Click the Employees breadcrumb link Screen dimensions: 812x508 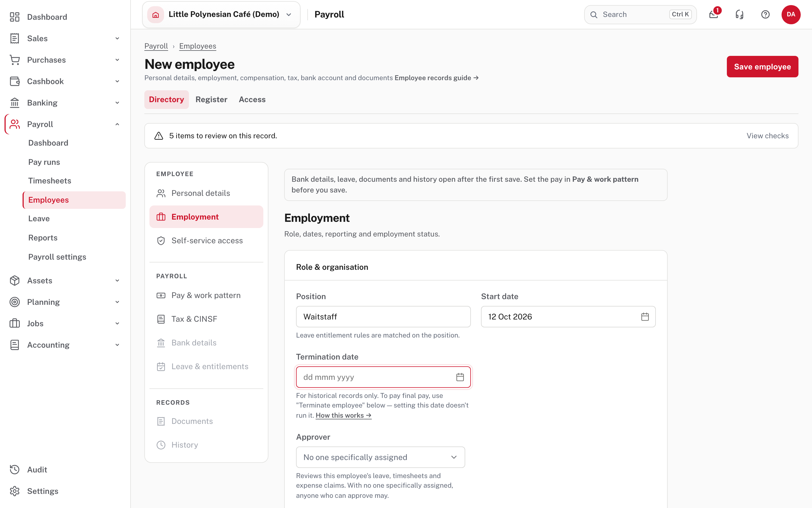[198, 46]
